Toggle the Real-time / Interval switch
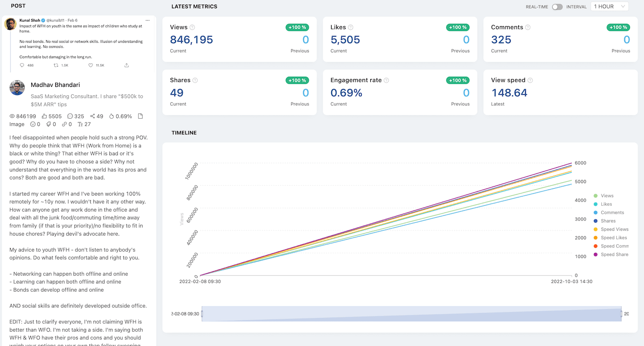 pyautogui.click(x=557, y=7)
